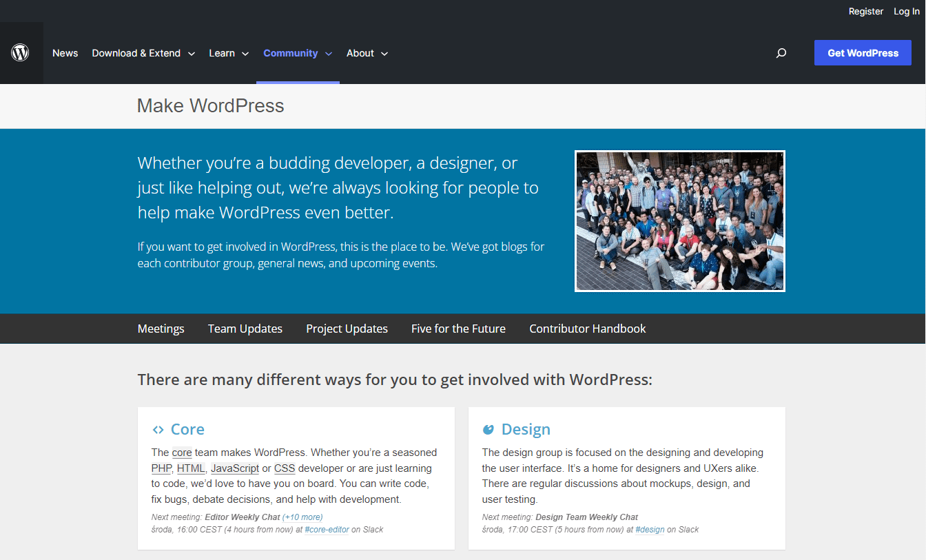Open Project Updates page
The height and width of the screenshot is (560, 926).
click(x=347, y=329)
